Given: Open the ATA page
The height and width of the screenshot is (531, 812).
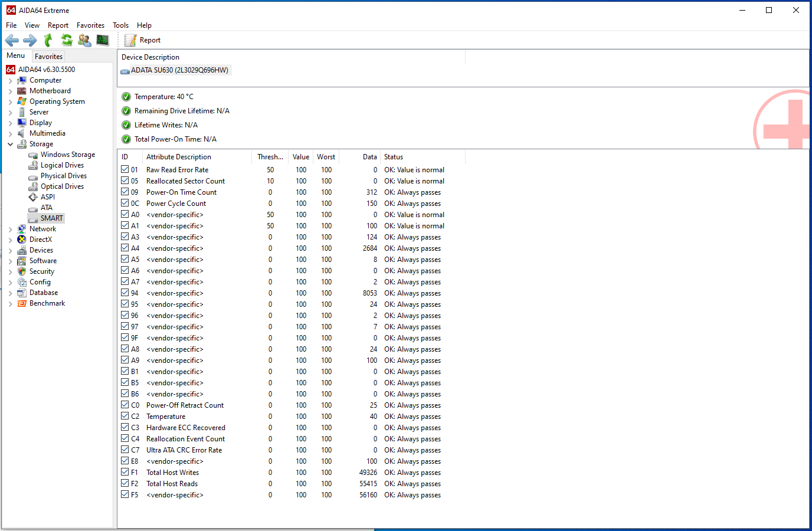Looking at the screenshot, I should click(x=47, y=208).
